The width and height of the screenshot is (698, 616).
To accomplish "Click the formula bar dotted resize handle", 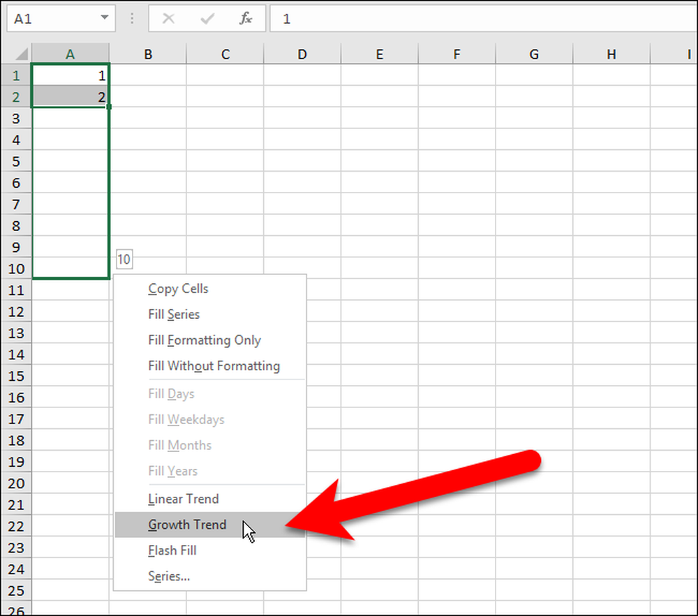I will click(x=132, y=18).
